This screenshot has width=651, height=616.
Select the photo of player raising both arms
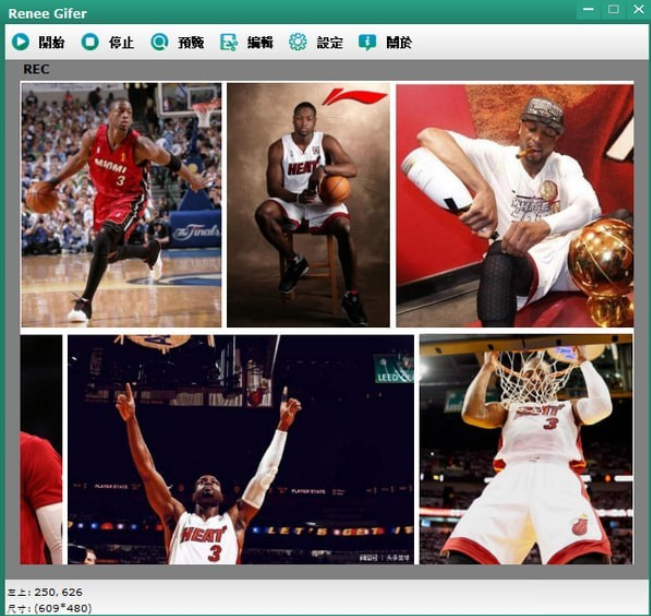(x=240, y=449)
